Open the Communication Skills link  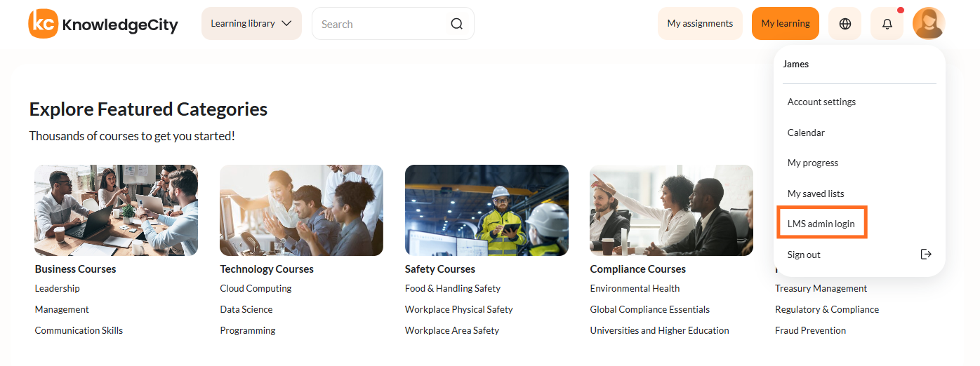79,330
